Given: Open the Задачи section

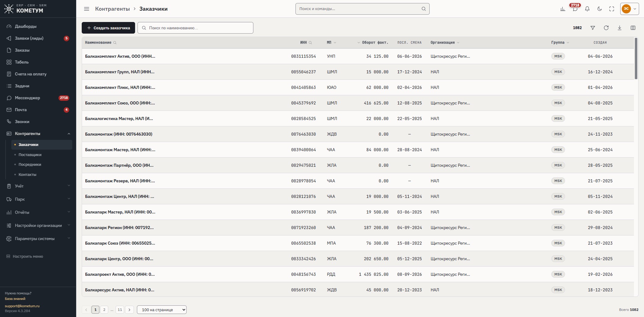Looking at the screenshot, I should [x=38, y=86].
